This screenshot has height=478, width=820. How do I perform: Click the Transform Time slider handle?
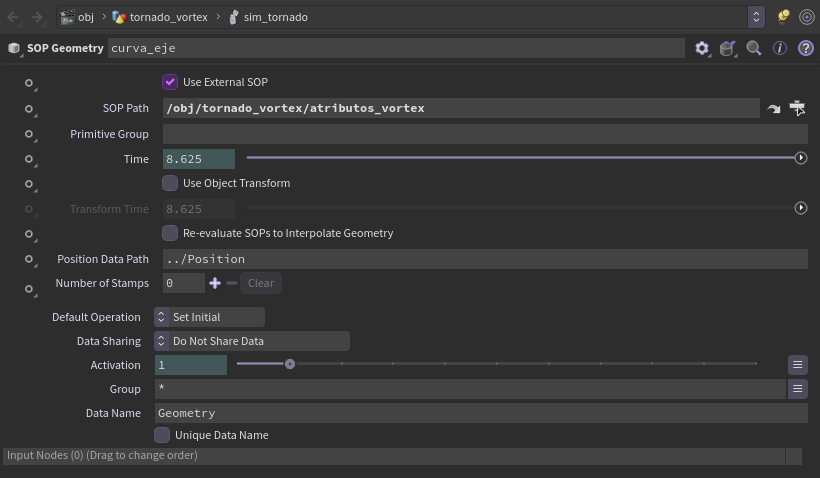[x=801, y=208]
